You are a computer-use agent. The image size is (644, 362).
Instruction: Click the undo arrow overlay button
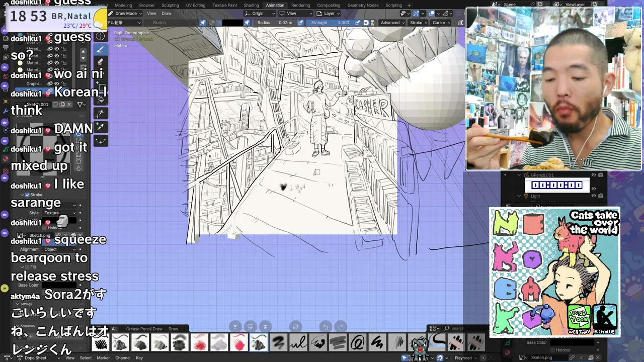[326, 327]
